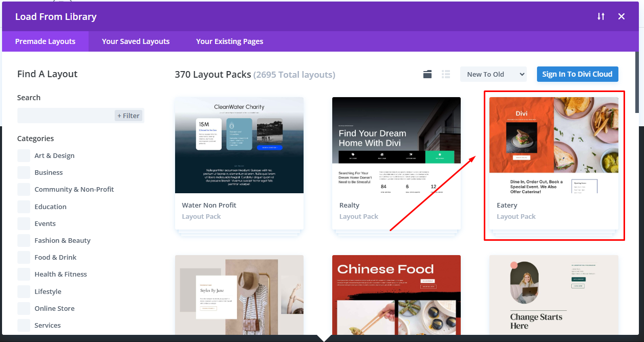644x342 pixels.
Task: Check the Education category
Action: pos(24,207)
